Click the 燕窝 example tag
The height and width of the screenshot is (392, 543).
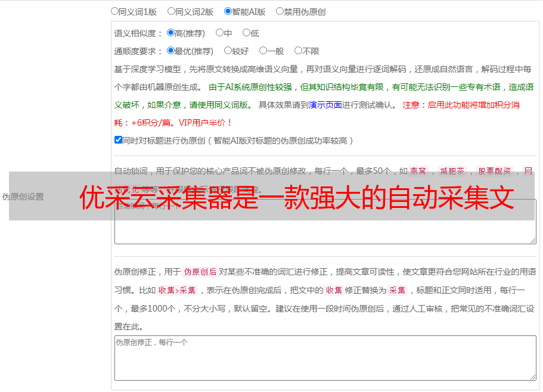pyautogui.click(x=418, y=171)
